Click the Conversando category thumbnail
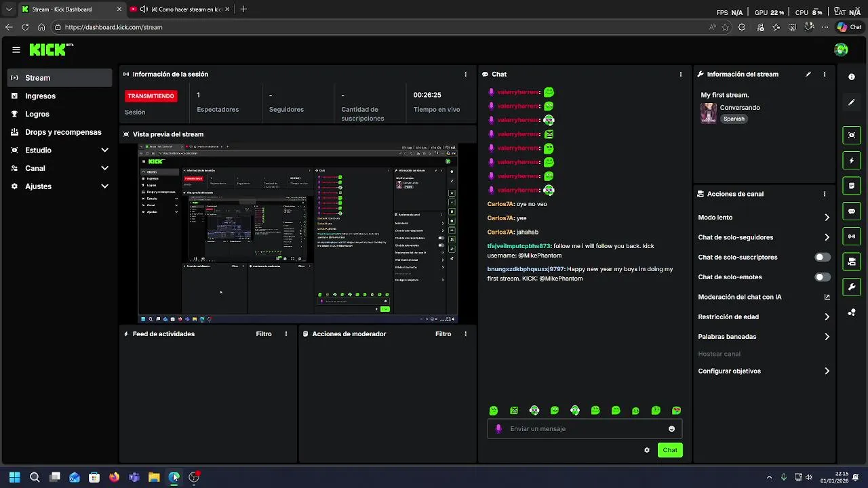 point(709,113)
